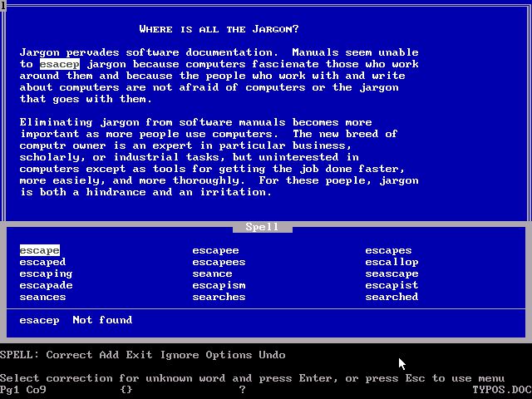Select 'escapism' in the Spell list
532x399 pixels.
[219, 285]
